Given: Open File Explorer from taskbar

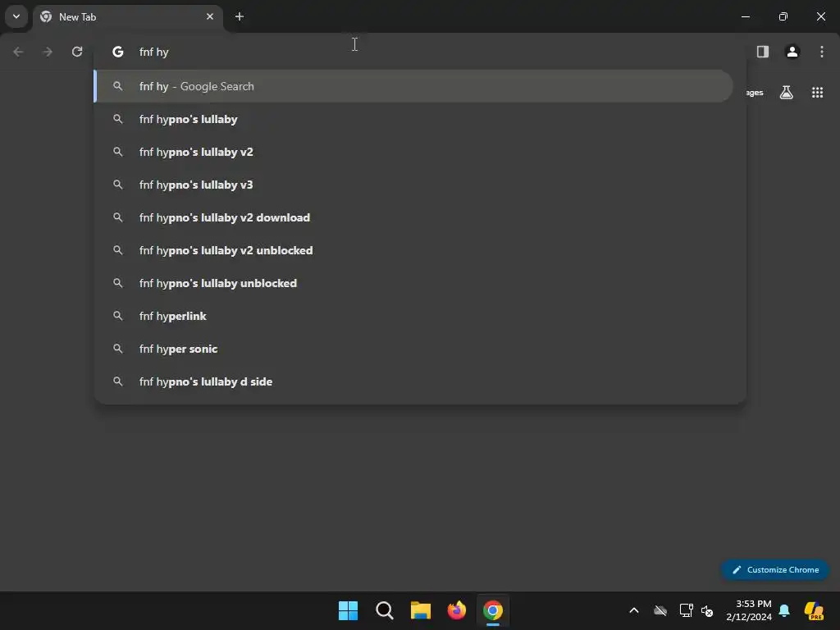Looking at the screenshot, I should point(421,610).
